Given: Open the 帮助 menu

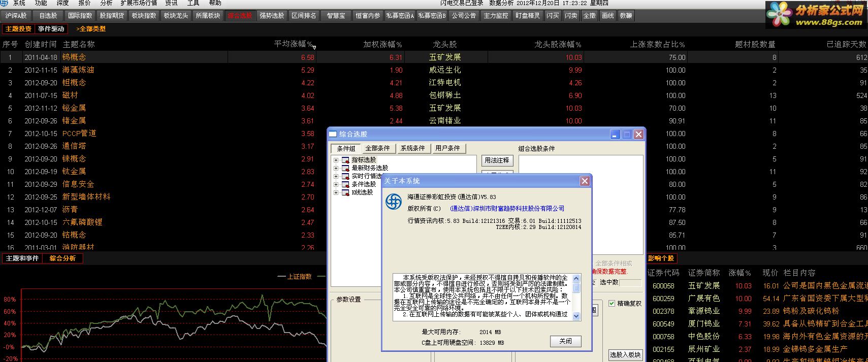Looking at the screenshot, I should click(x=215, y=3).
